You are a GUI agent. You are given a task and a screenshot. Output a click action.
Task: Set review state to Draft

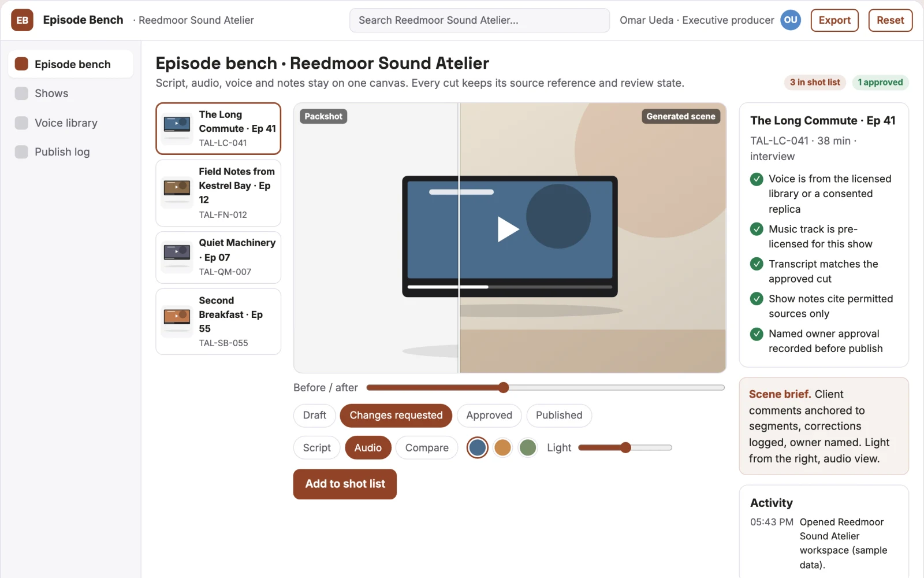(x=315, y=416)
